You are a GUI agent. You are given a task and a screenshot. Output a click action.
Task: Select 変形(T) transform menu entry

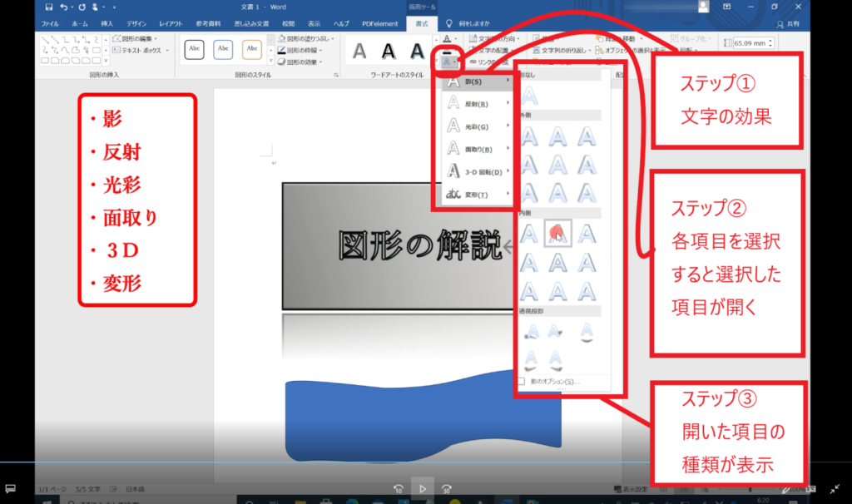(478, 195)
